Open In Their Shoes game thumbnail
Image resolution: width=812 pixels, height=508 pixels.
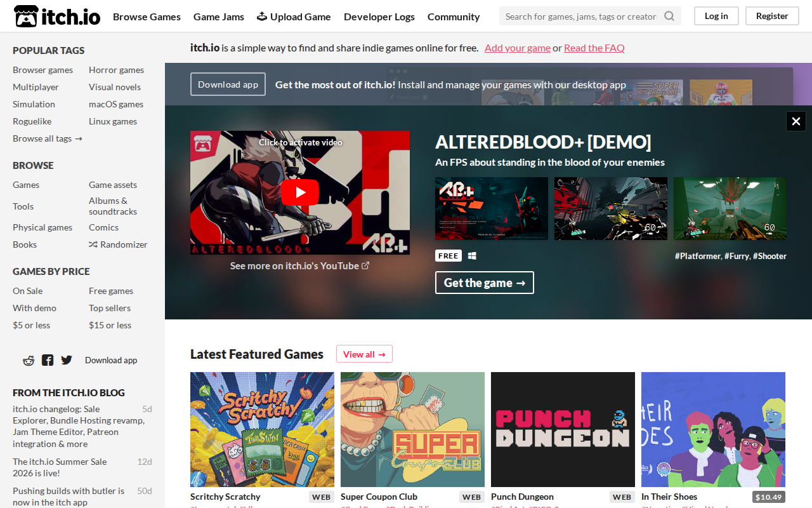[x=713, y=429]
